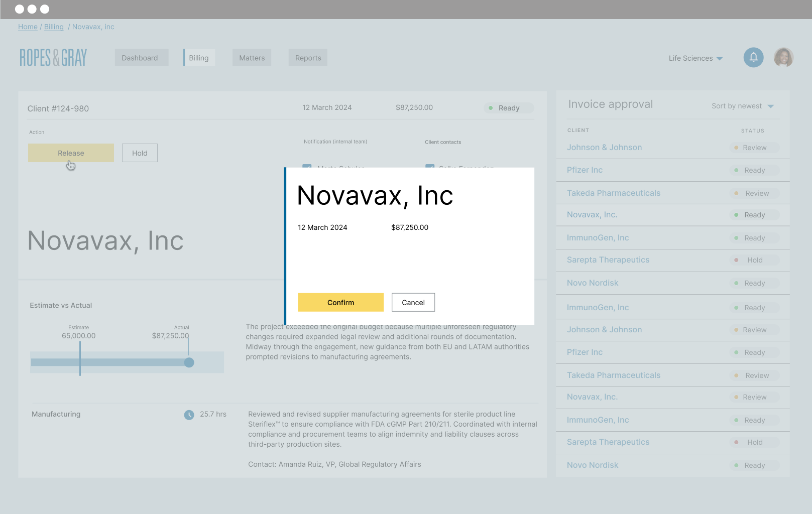The height and width of the screenshot is (514, 812).
Task: Click the CLIENT column header
Action: (578, 131)
